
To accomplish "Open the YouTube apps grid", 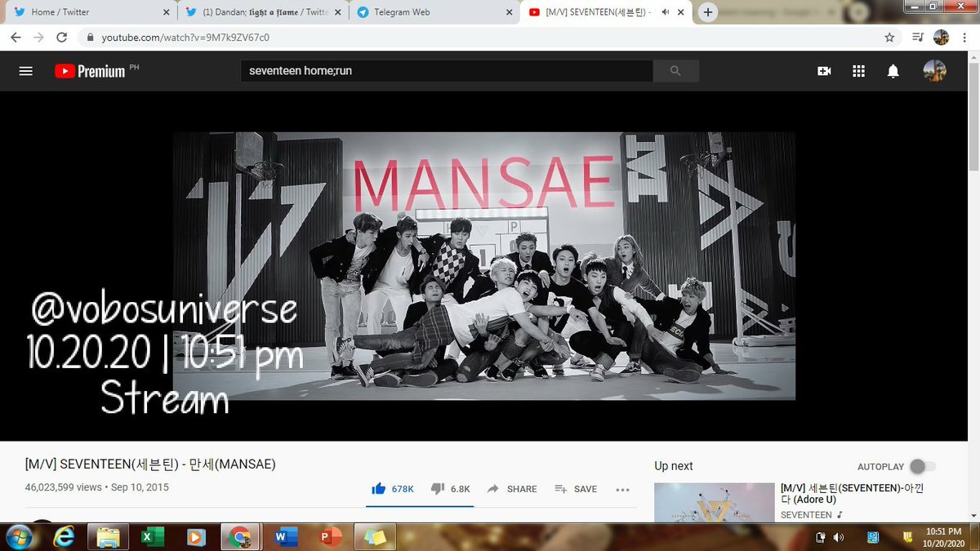I will [858, 71].
